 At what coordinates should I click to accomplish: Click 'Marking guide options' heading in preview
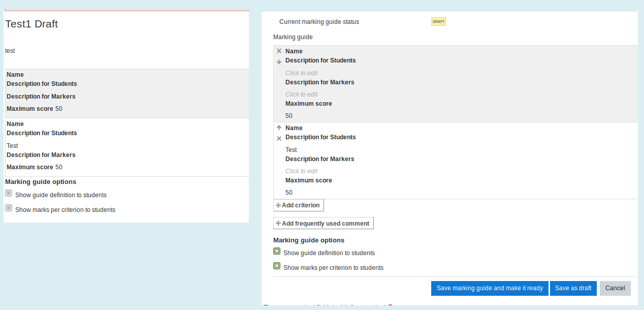tap(41, 182)
